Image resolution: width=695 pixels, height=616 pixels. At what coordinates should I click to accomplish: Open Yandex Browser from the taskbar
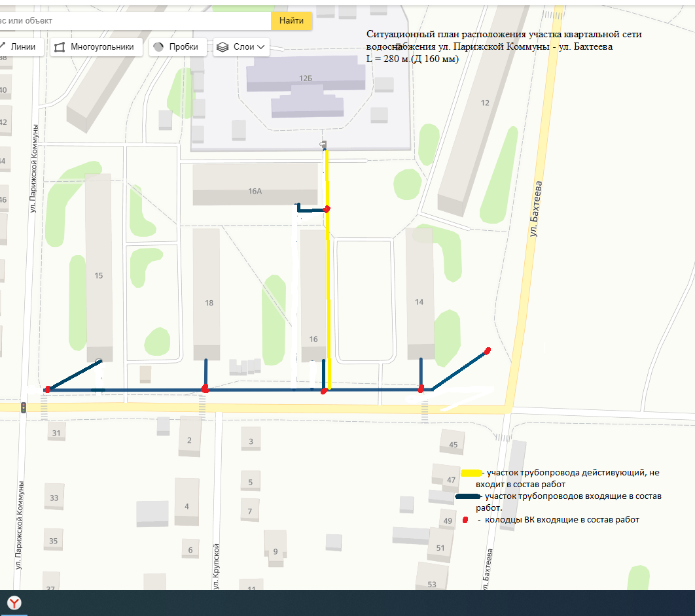click(14, 603)
